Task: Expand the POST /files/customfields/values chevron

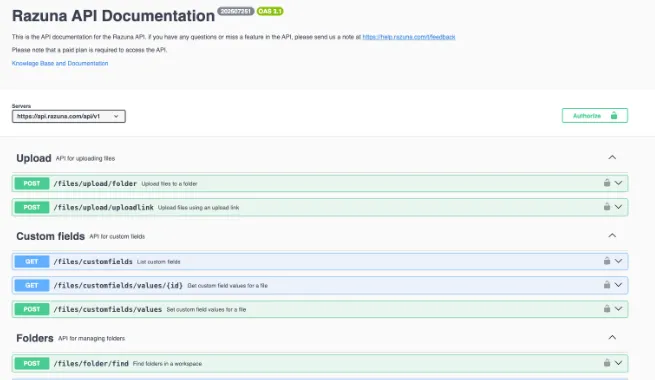Action: [618, 309]
